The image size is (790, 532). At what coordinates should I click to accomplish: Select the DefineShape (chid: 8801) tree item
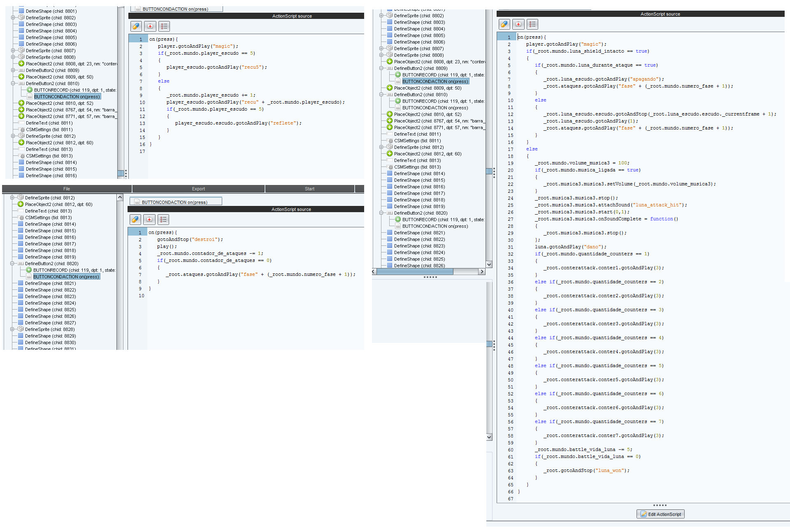pyautogui.click(x=51, y=11)
